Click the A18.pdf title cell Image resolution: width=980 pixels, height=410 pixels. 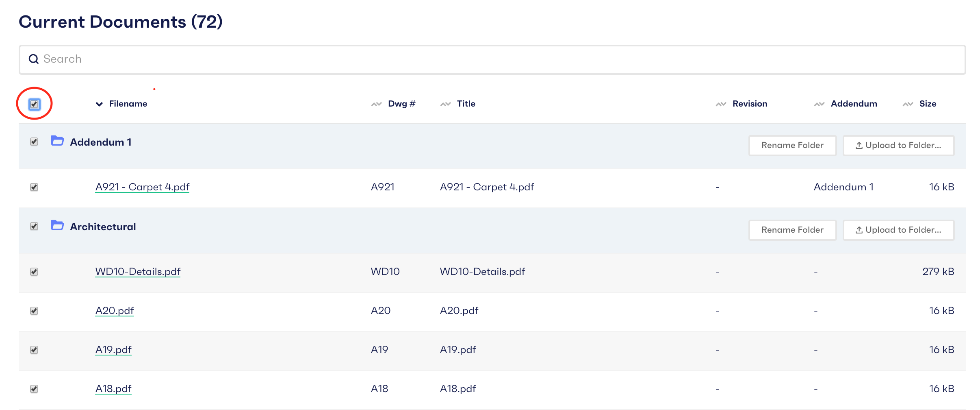(x=458, y=389)
